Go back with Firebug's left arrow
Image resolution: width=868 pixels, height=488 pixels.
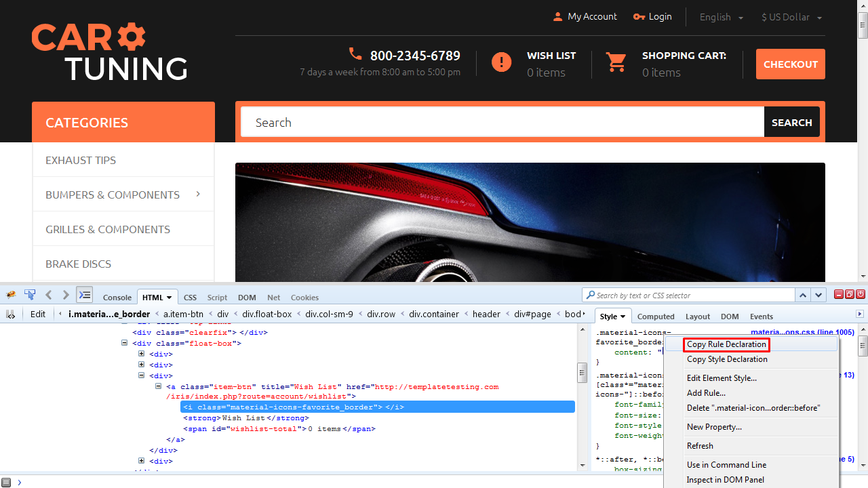[49, 295]
